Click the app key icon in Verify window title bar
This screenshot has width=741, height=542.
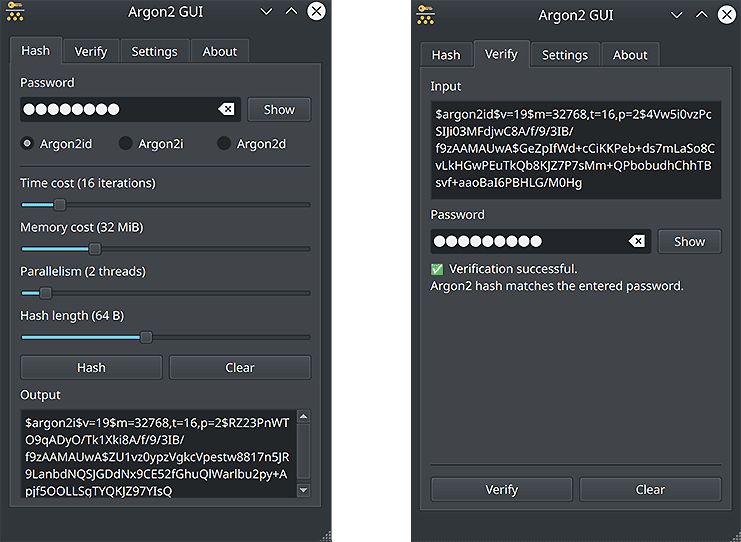[x=425, y=15]
